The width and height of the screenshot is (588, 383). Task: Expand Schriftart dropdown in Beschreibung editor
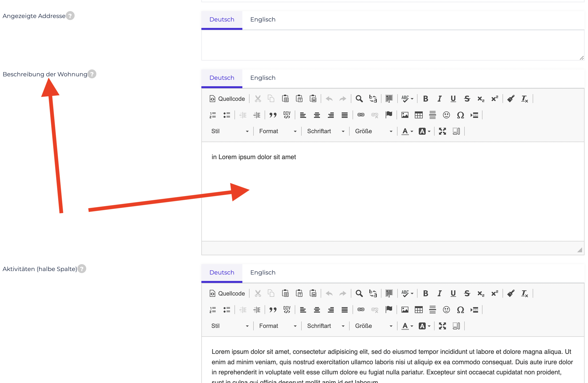tap(326, 131)
